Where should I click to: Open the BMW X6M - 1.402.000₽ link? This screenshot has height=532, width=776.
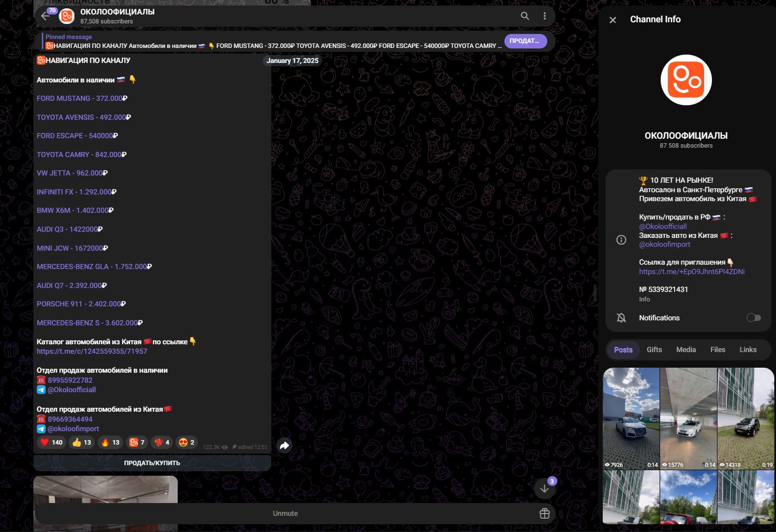click(75, 211)
